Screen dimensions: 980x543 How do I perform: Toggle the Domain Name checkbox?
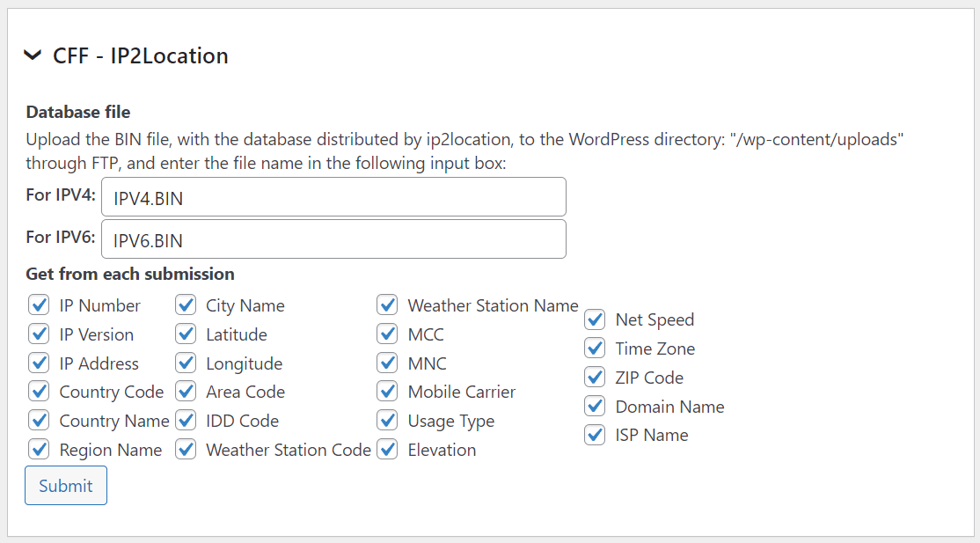point(595,406)
